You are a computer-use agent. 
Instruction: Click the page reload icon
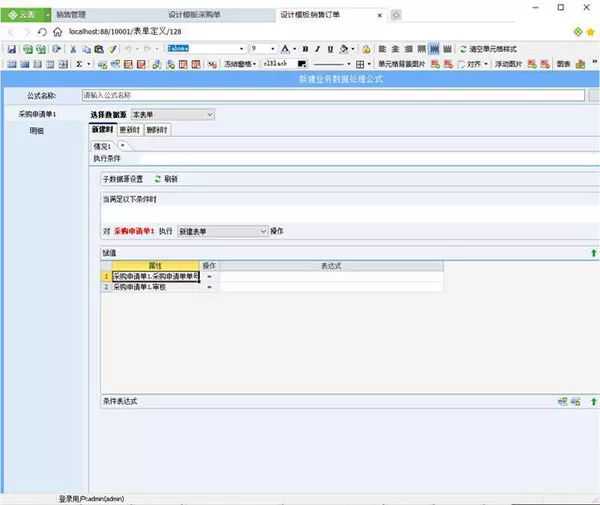42,32
